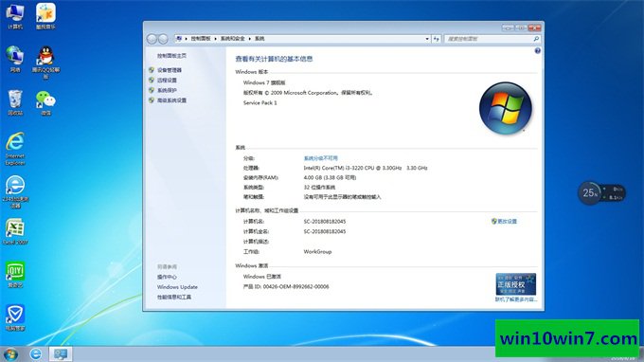Click the 正版授权 genuine software badge
The image size is (644, 362).
tap(515, 284)
